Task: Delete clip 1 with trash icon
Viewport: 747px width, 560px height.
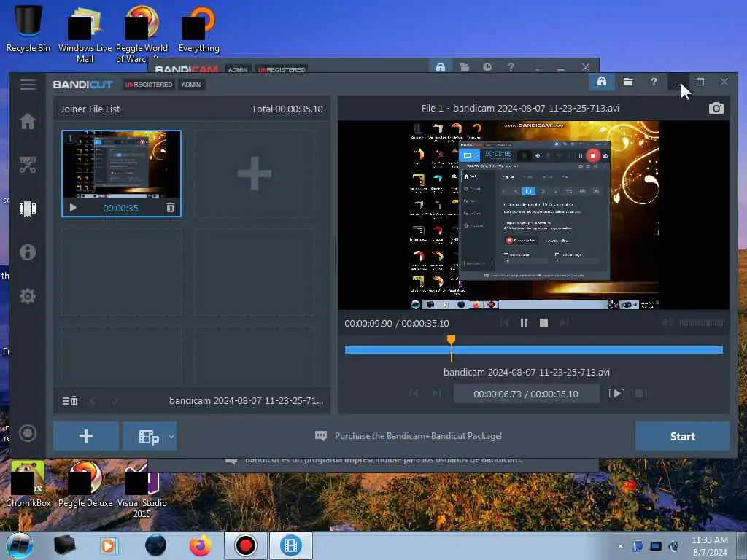Action: pos(170,208)
